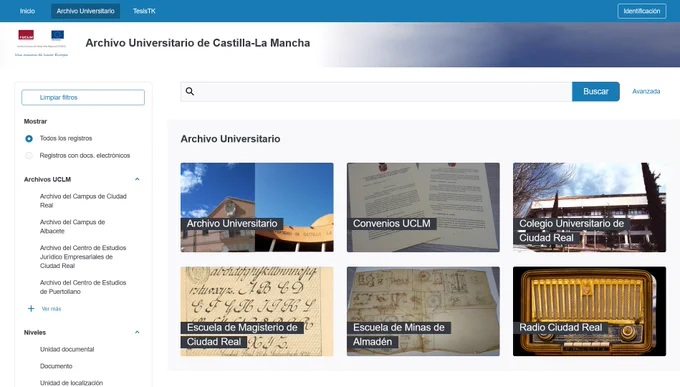Open Escuela de Magisterio de Ciudad Real thumbnail
The height and width of the screenshot is (387, 680).
click(x=257, y=311)
